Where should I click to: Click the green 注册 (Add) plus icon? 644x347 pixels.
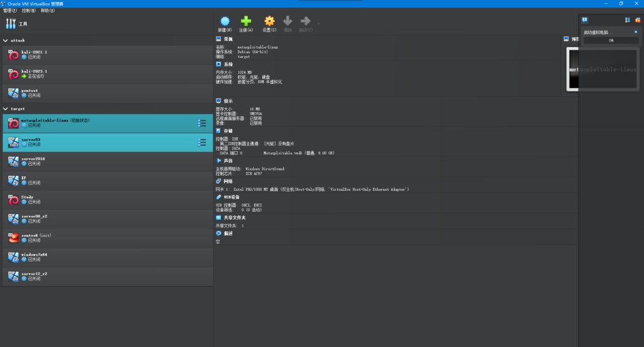[246, 21]
